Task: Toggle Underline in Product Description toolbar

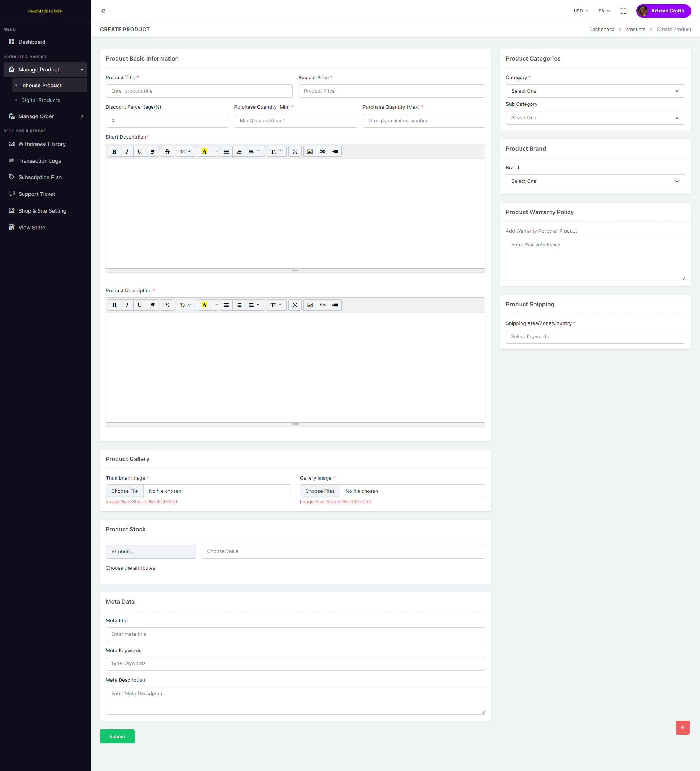Action: point(140,305)
